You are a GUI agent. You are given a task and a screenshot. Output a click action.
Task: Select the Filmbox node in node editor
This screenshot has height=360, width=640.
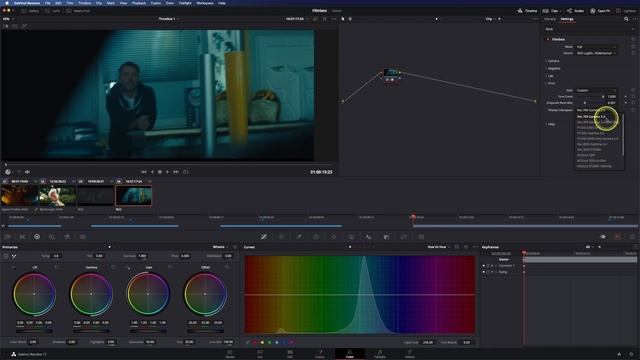point(391,72)
